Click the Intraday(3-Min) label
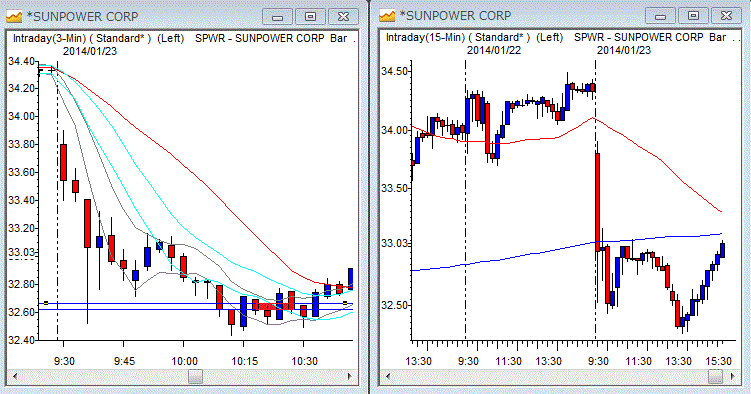Screen dimensions: 751x394 (49, 38)
